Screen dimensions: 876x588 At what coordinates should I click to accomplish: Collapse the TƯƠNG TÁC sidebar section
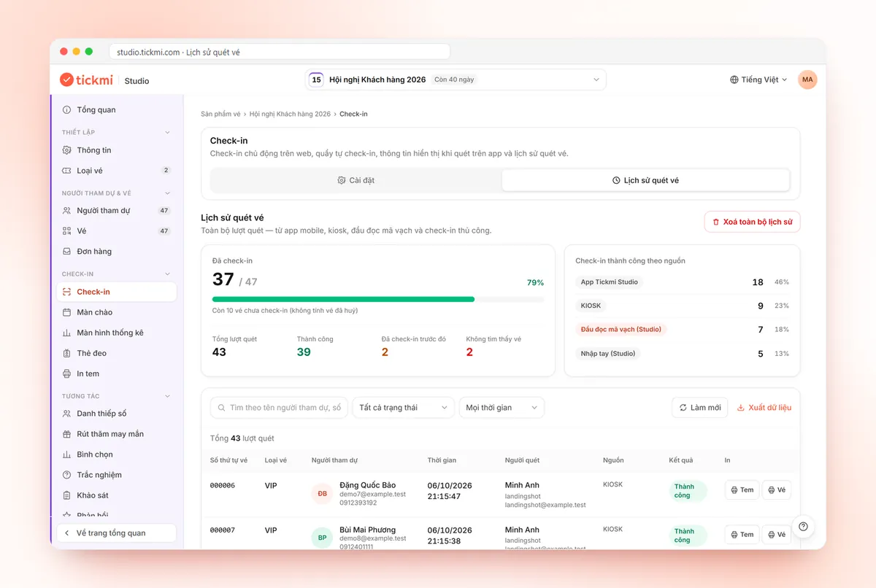167,396
